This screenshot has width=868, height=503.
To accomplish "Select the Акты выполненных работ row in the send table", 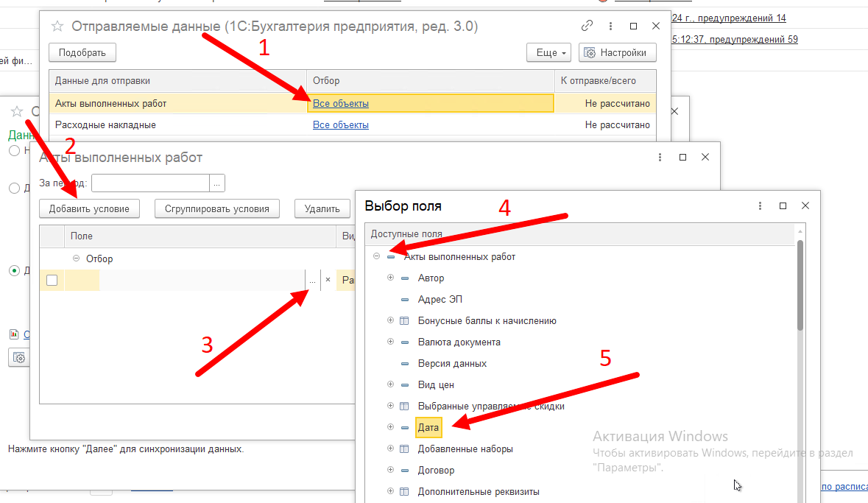I will click(353, 104).
